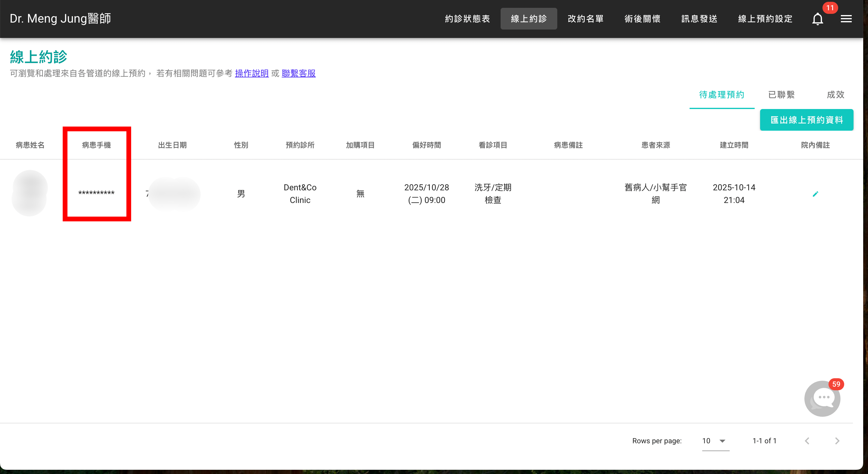This screenshot has height=474, width=868.
Task: Click the 匯出線上預約資料 export button
Action: point(806,120)
